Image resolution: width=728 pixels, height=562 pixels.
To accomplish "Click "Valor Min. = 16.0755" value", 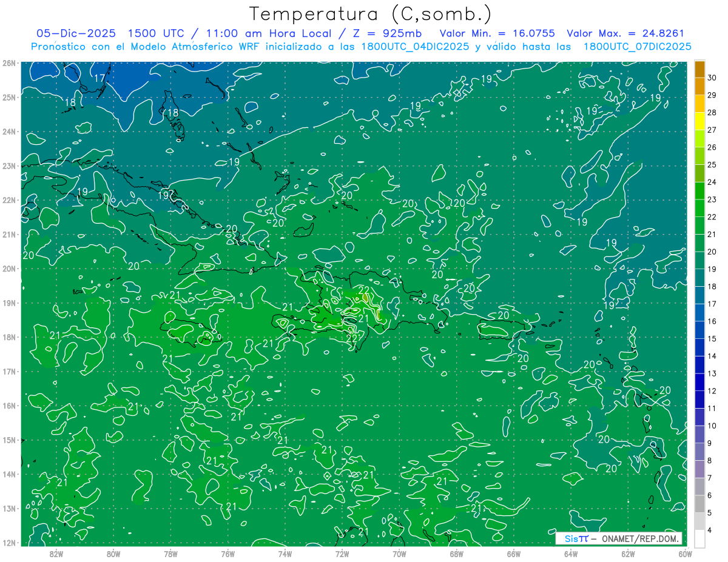I will tap(497, 33).
